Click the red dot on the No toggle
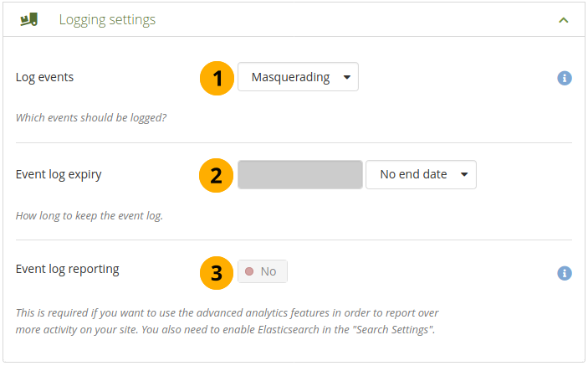 249,271
